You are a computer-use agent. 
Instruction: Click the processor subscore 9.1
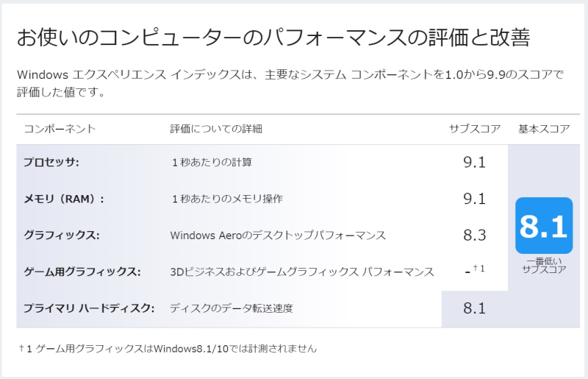pos(474,162)
